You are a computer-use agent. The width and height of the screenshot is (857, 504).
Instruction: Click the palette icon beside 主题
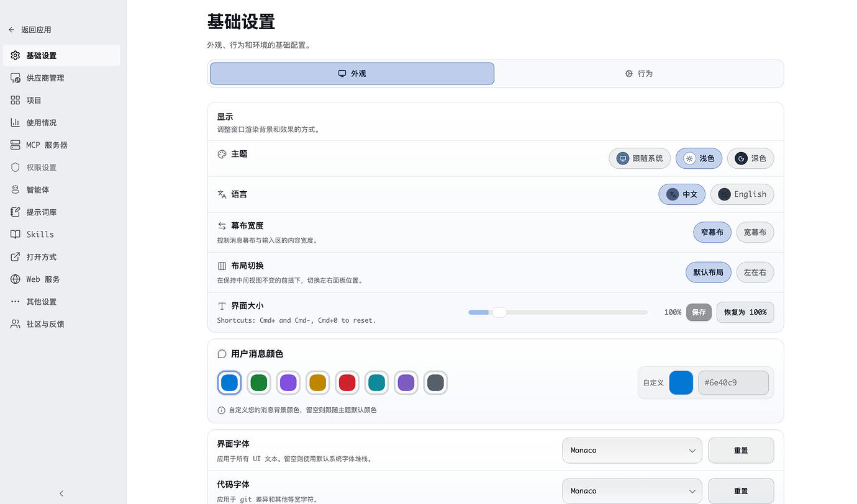tap(222, 154)
